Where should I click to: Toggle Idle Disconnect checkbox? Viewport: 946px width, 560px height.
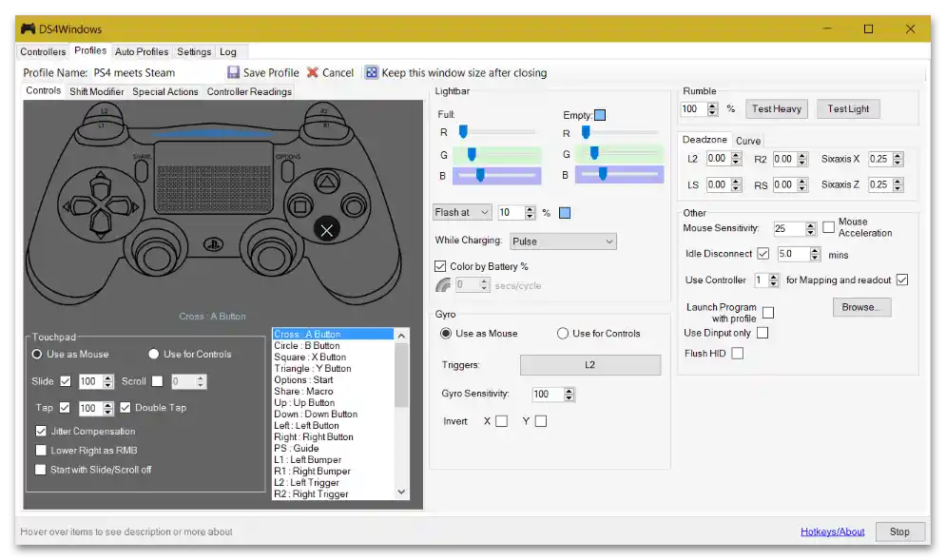[x=763, y=254]
